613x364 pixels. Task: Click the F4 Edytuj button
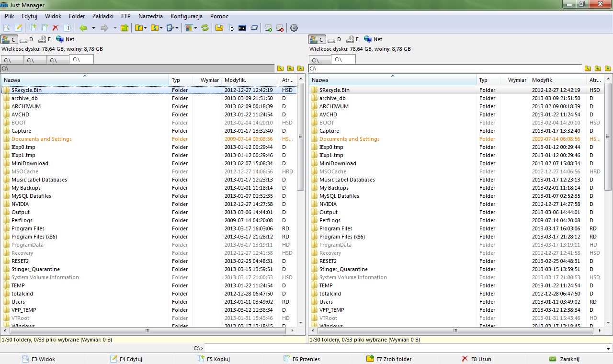click(126, 359)
